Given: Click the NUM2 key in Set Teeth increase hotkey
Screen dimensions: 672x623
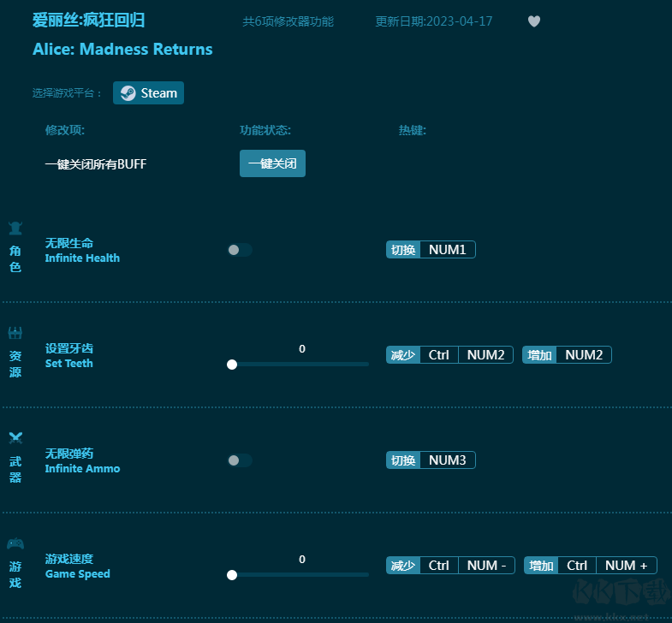Looking at the screenshot, I should click(x=584, y=355).
